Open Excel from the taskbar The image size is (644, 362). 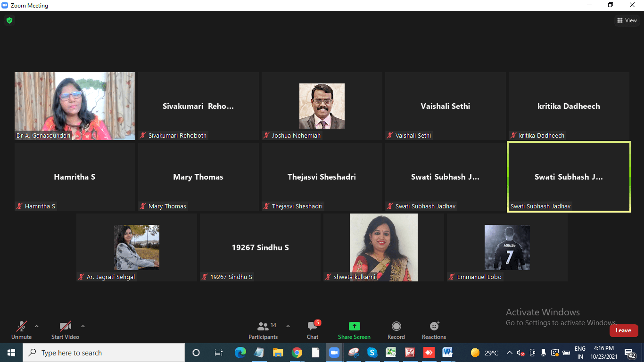pos(391,353)
